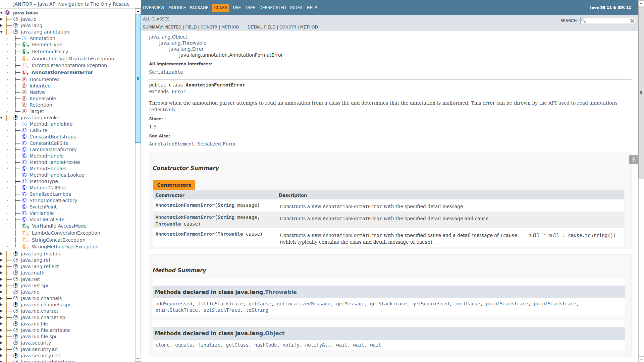
Task: Scroll the sidebar panel downward
Action: 138,359
